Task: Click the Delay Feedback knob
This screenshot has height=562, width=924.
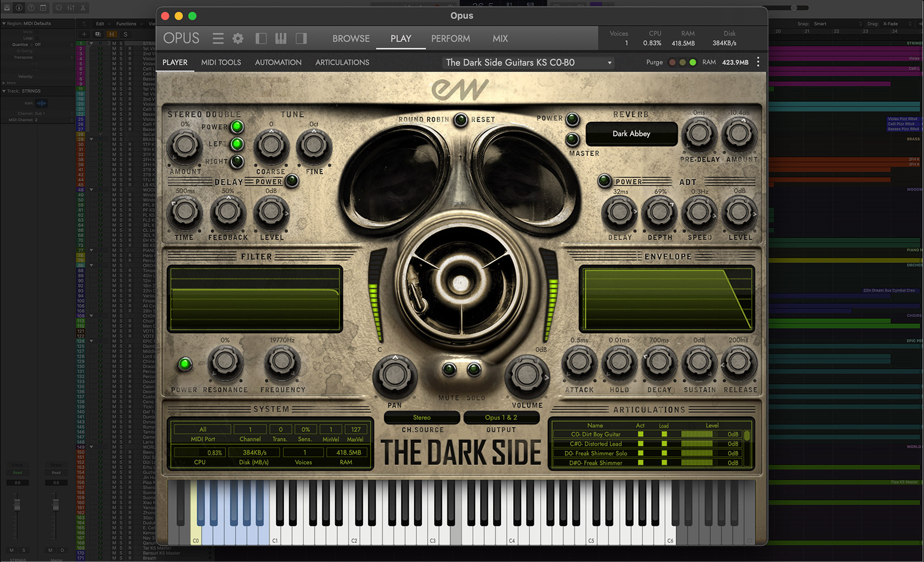Action: [x=228, y=212]
